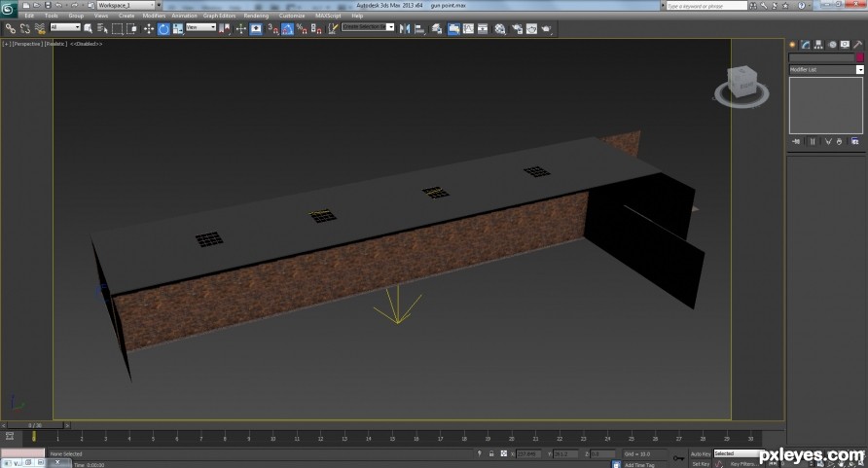868x468 pixels.
Task: Activate Select and Uniform Scale tool
Action: tap(178, 29)
